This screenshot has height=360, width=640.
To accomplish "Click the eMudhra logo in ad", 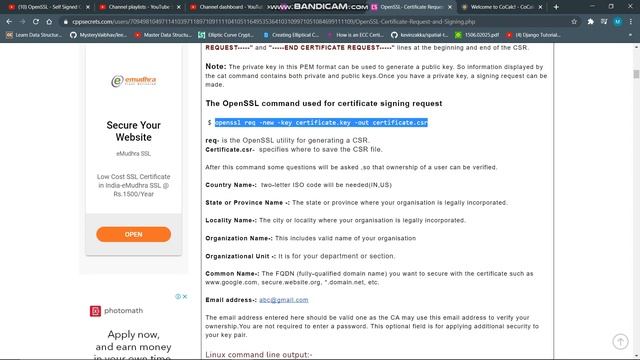I will point(133,80).
